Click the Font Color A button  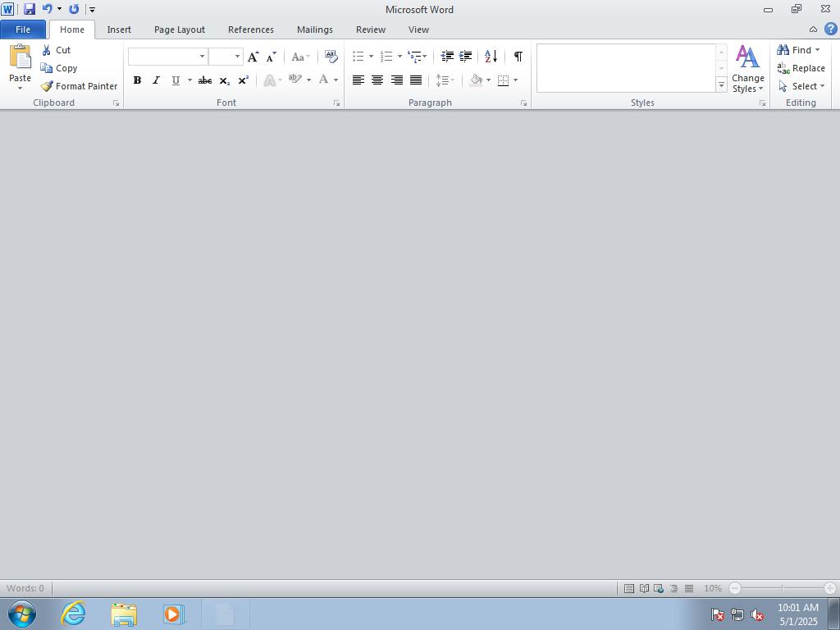coord(323,80)
